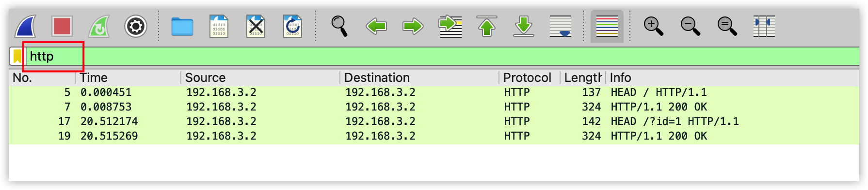Select packet 17 HEAD /?id=1 HTTP/1.1

[x=434, y=122]
